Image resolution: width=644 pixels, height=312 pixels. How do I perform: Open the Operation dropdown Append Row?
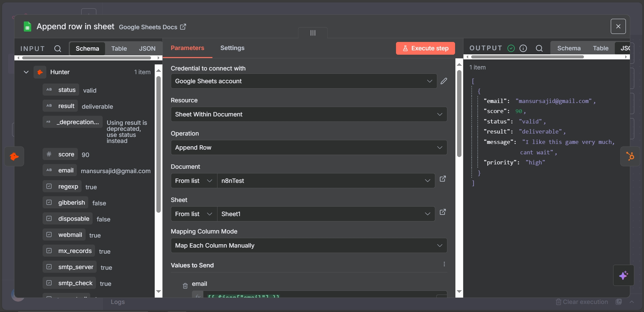(309, 148)
